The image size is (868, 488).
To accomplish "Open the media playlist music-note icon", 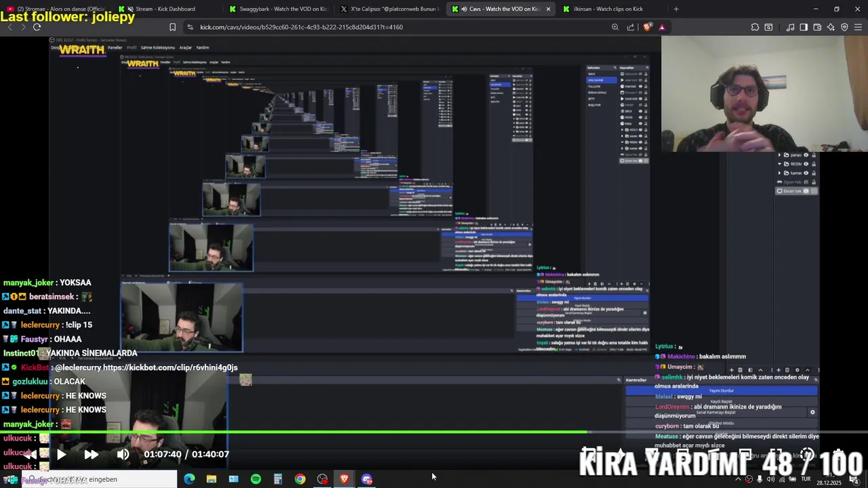I will coord(790,27).
